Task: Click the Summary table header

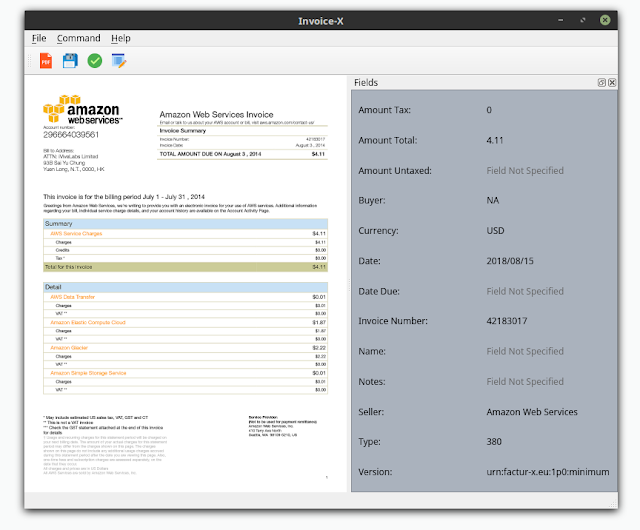Action: [x=185, y=224]
